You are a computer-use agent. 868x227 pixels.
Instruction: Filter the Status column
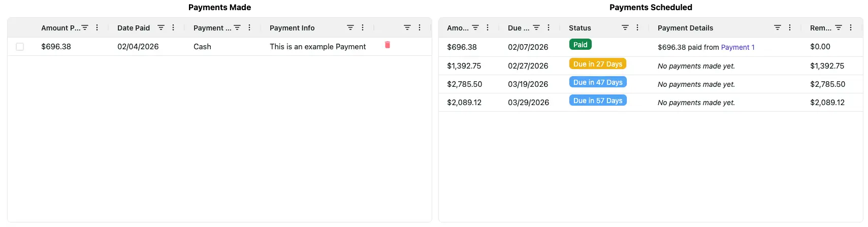pos(625,28)
